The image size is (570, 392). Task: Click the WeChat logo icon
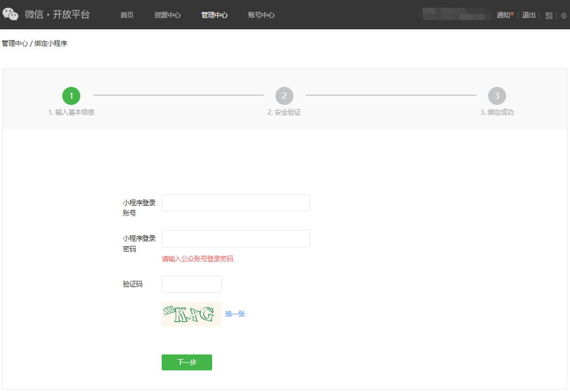tap(10, 14)
